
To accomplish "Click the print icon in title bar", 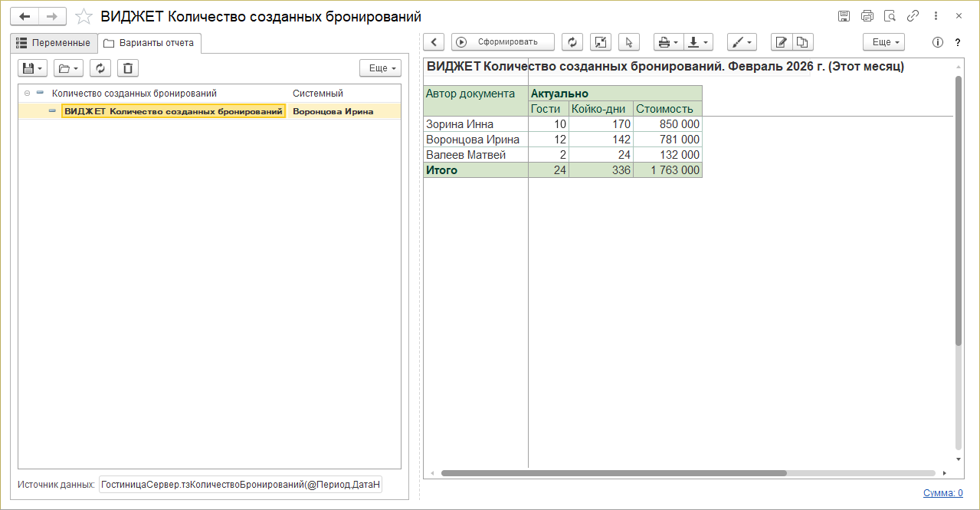I will tap(867, 16).
